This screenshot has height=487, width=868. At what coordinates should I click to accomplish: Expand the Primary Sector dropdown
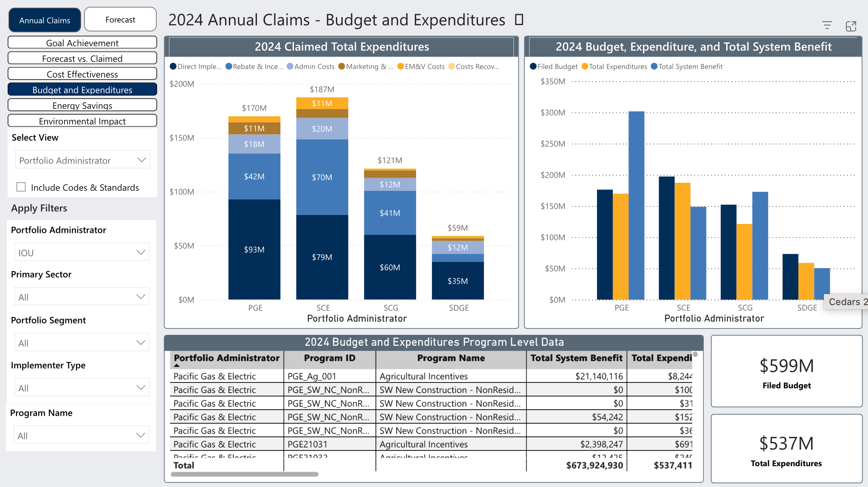[82, 297]
